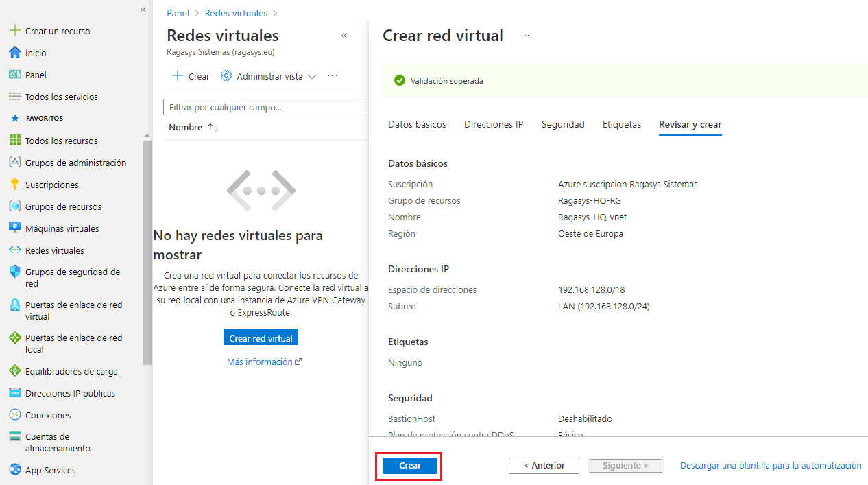Click the Inicio home icon
The image size is (868, 485).
(x=14, y=53)
